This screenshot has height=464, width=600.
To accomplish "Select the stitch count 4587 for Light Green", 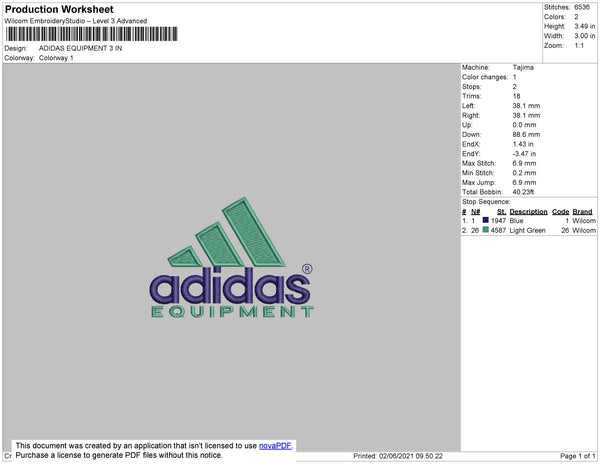I will (x=498, y=230).
